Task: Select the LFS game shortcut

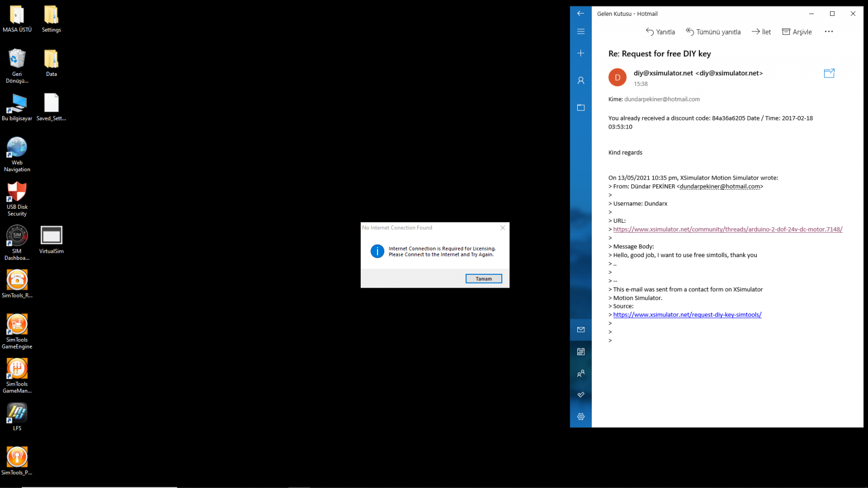Action: 17,417
